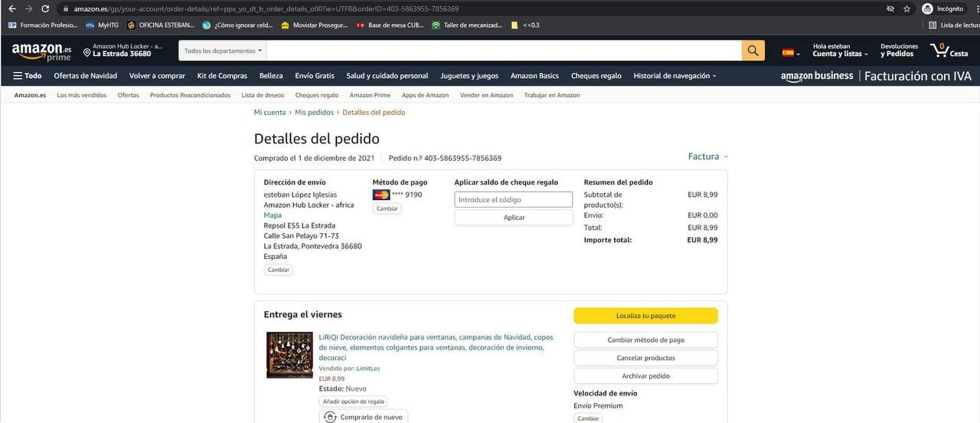The image size is (980, 423).
Task: Open Los más vendidos subnav link
Action: click(82, 95)
